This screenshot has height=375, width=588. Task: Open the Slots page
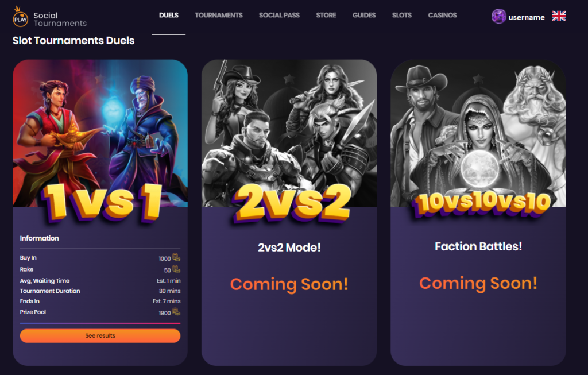(x=401, y=16)
